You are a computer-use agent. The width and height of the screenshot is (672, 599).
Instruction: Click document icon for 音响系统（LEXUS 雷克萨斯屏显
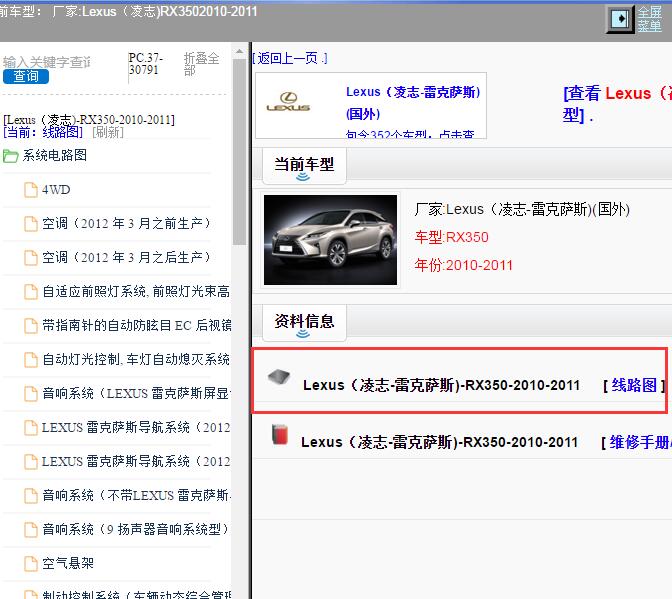30,394
